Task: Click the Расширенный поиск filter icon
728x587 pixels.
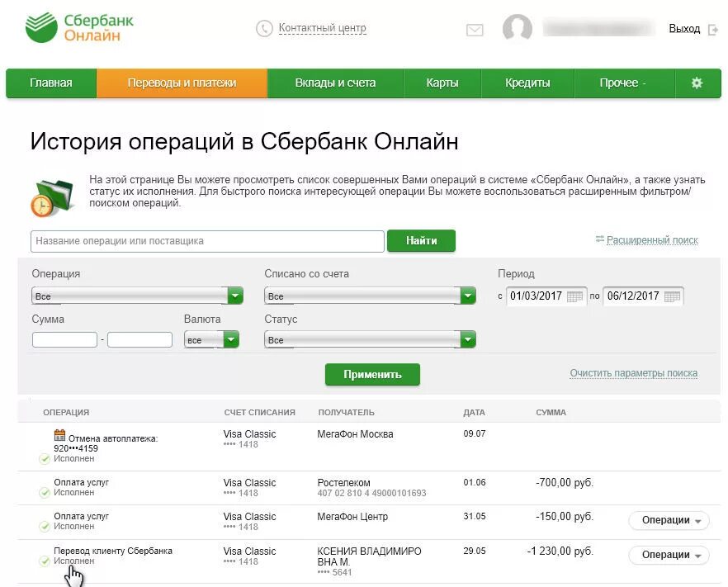Action: 600,239
